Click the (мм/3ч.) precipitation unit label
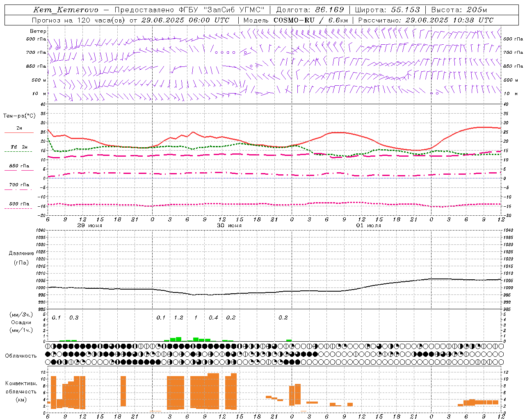 (21, 315)
